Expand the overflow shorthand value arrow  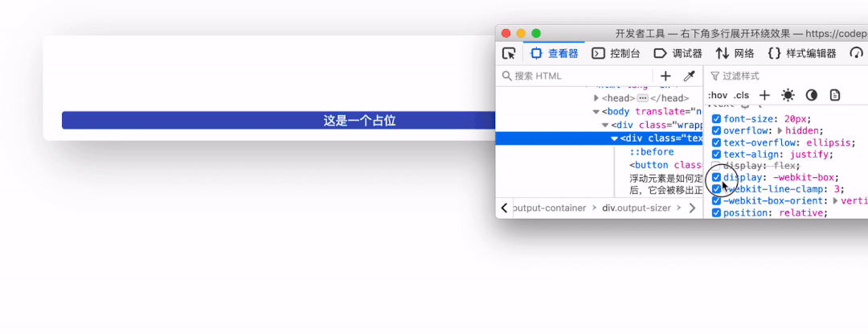click(x=780, y=131)
